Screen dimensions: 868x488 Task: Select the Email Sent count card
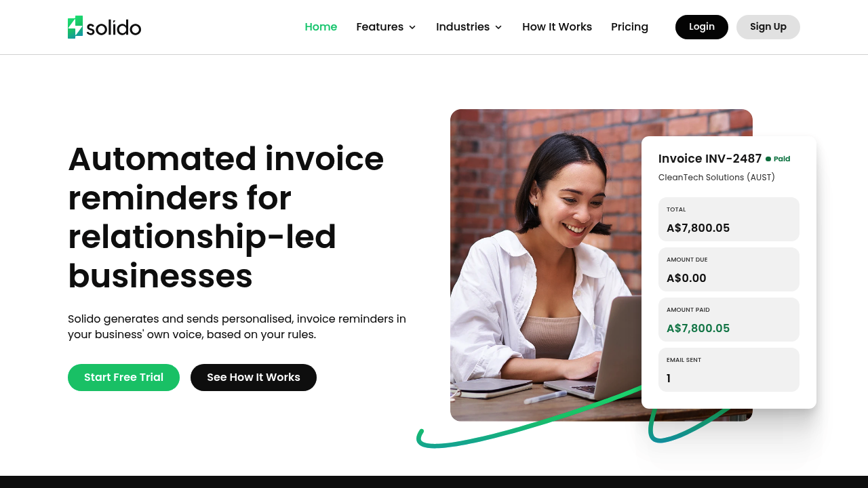[x=729, y=370]
